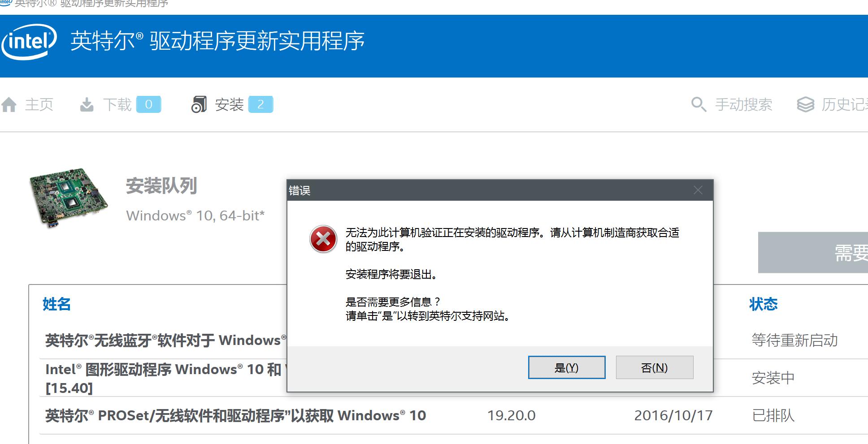This screenshot has height=444, width=868.
Task: Click the magnifier search icon
Action: click(699, 104)
